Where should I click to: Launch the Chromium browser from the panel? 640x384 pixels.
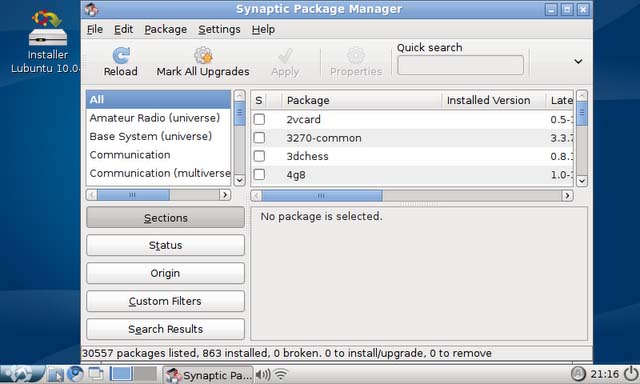75,374
